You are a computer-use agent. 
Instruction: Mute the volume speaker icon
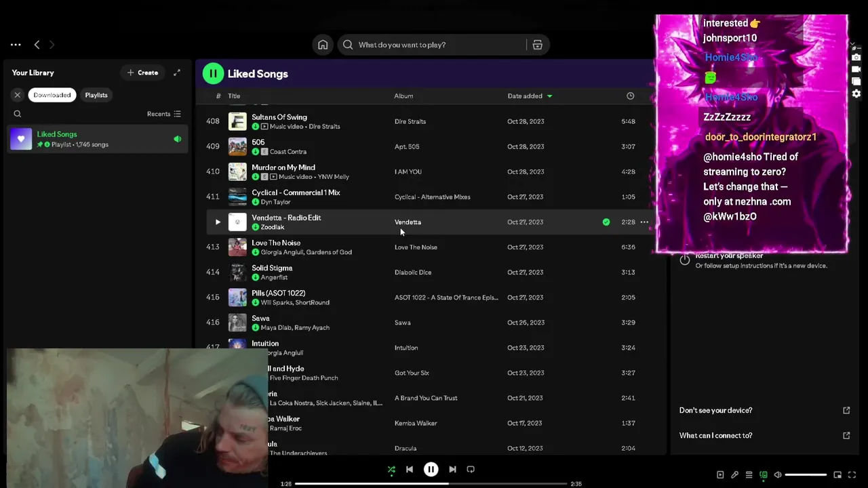(778, 475)
